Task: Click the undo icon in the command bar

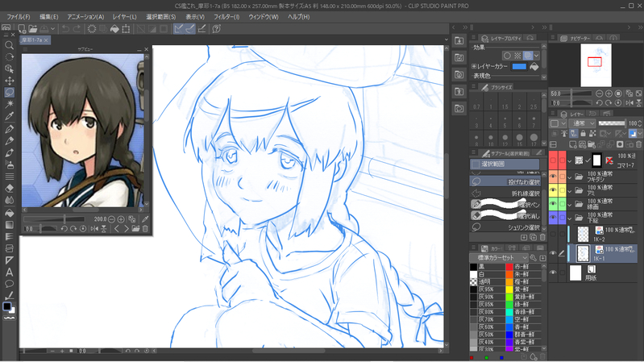Action: (65, 29)
